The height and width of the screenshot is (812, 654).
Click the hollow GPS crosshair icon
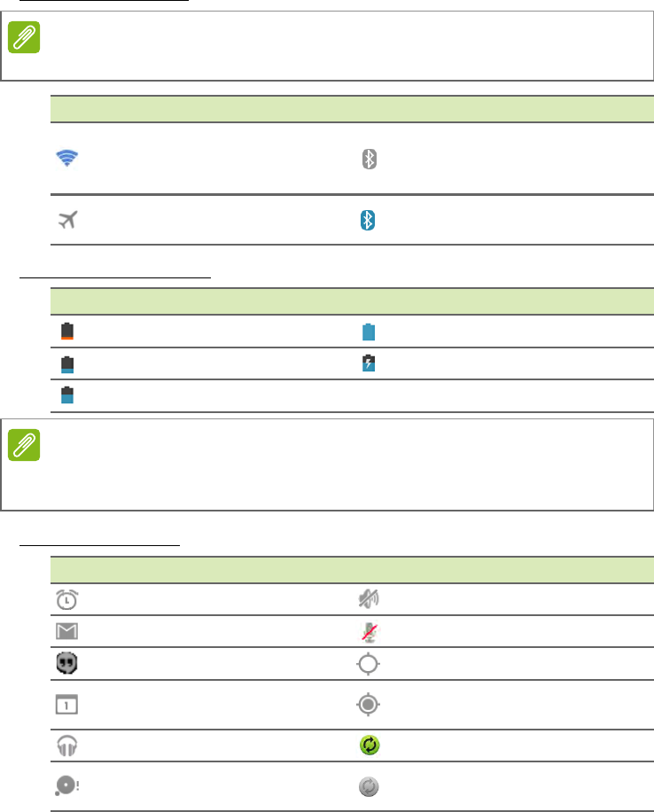click(x=370, y=663)
